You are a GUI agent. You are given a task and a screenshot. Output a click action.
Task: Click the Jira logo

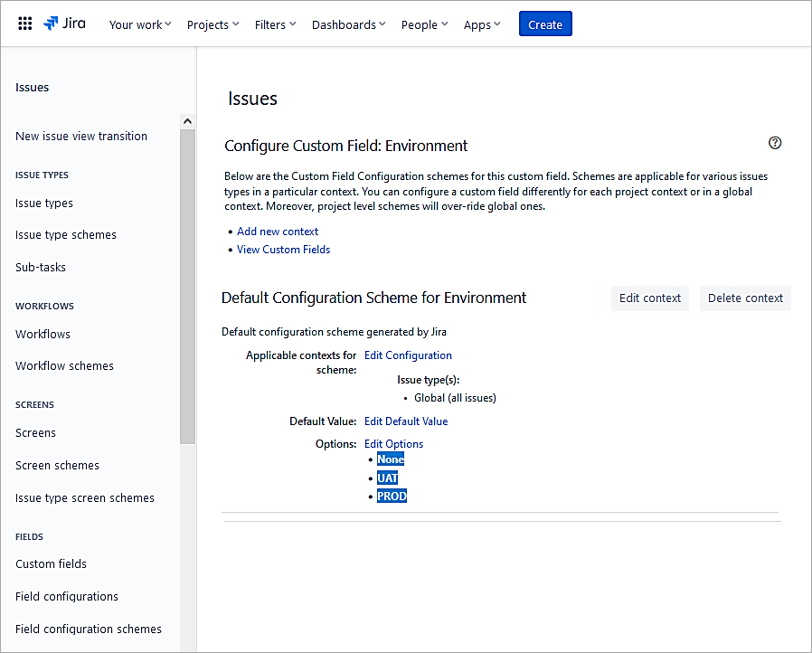[65, 24]
